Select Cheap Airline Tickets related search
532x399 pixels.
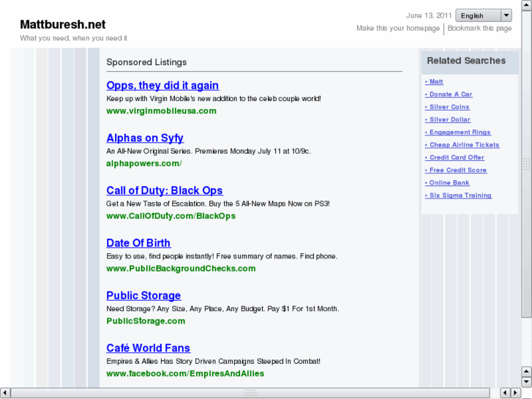tap(462, 145)
